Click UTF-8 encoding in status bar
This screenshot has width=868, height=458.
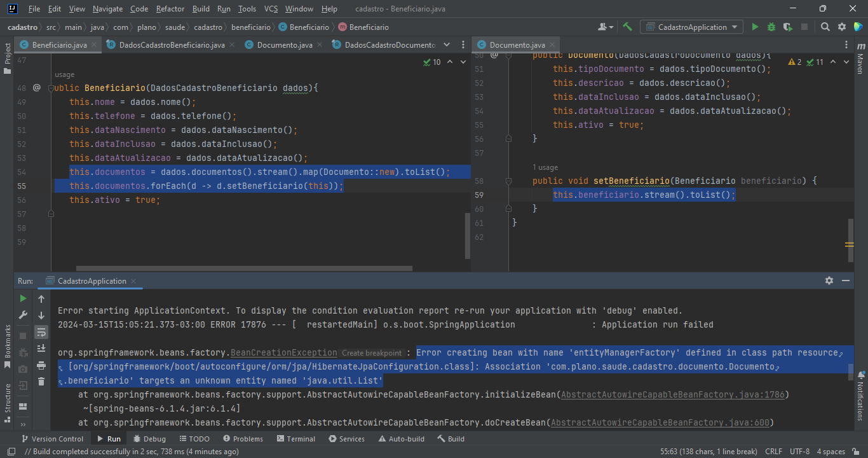pyautogui.click(x=799, y=452)
